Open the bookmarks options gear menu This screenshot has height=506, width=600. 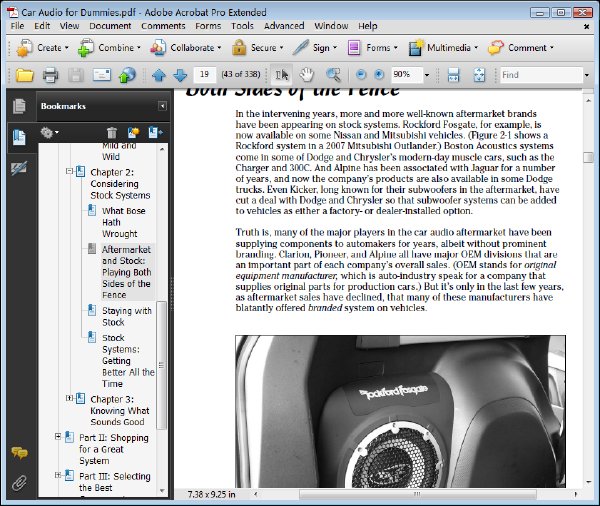pyautogui.click(x=49, y=133)
